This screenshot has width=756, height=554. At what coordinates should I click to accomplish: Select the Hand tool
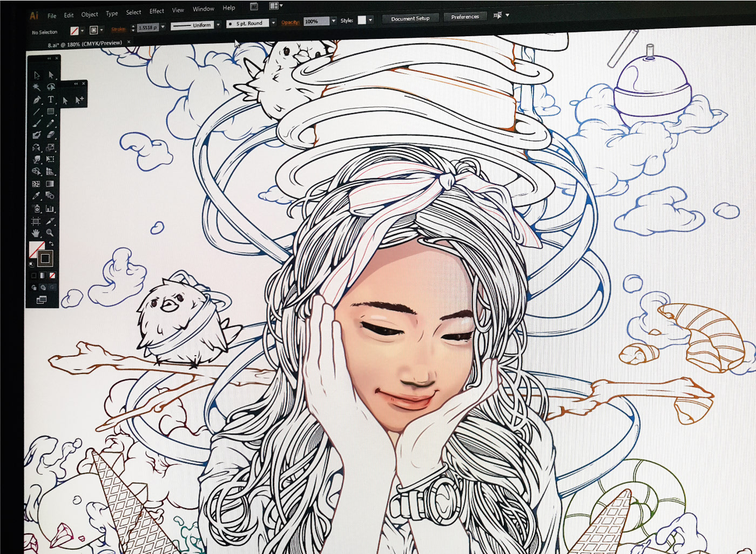(x=36, y=233)
